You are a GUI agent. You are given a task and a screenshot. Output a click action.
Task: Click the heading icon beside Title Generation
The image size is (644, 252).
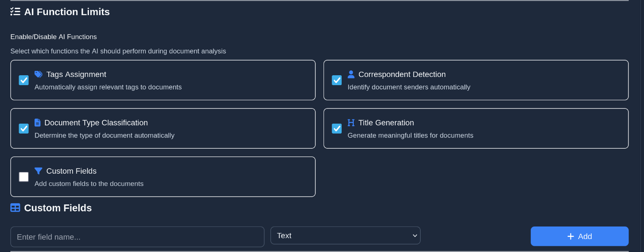point(351,123)
